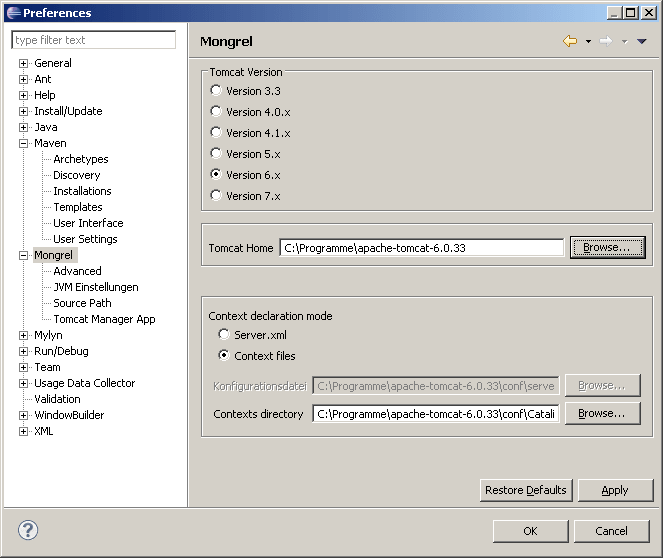Image resolution: width=663 pixels, height=558 pixels.
Task: Open the back history dropdown arrow
Action: 588,41
